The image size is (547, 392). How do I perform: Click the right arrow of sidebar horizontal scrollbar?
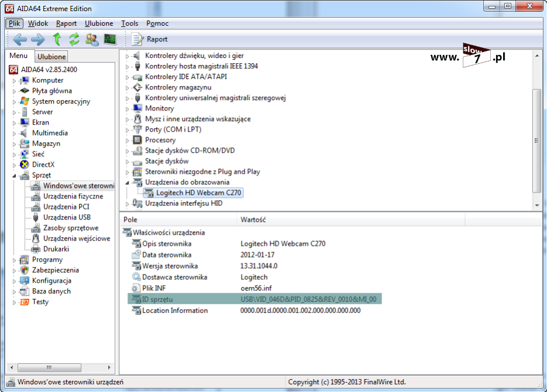pos(109,367)
